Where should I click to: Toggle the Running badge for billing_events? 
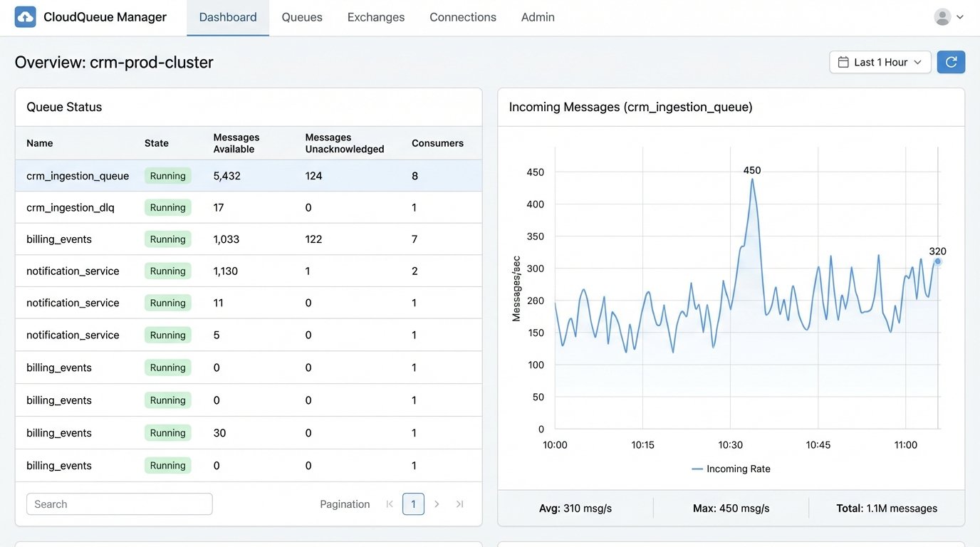tap(167, 239)
